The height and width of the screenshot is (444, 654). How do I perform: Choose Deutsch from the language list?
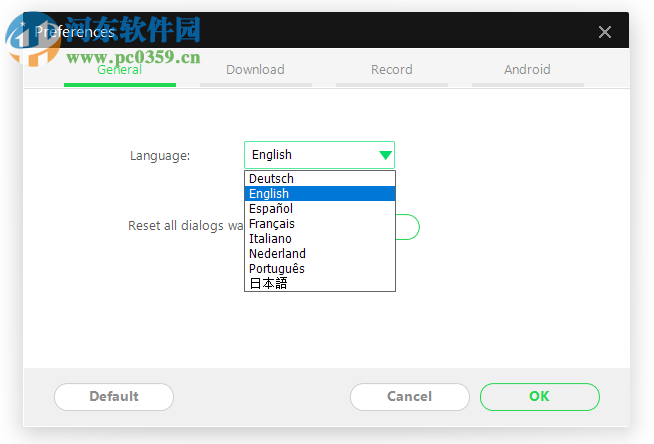320,178
